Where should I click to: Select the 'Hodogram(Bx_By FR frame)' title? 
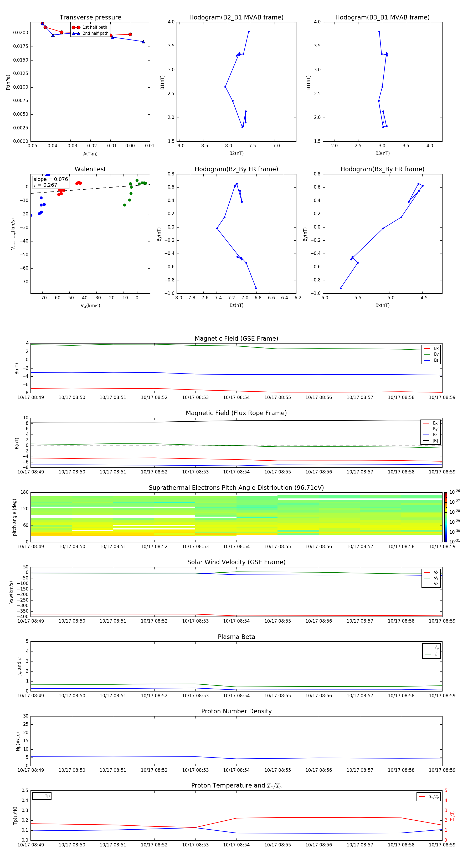(382, 169)
